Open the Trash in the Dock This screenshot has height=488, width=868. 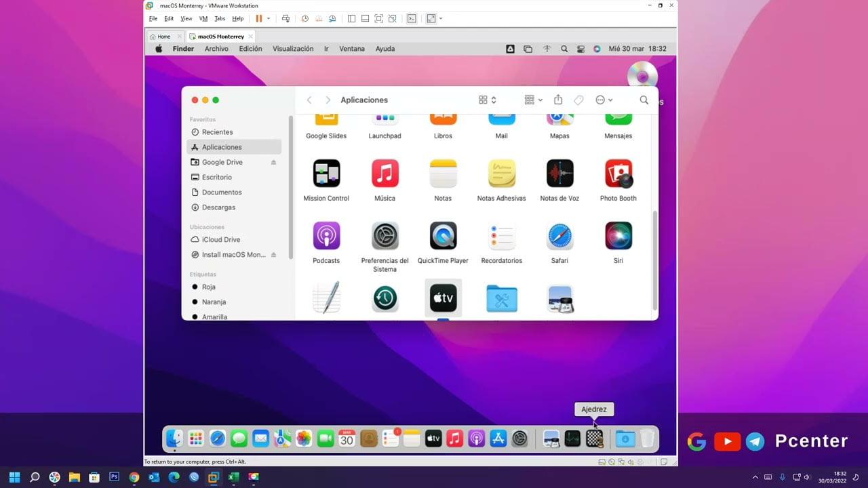(x=648, y=439)
